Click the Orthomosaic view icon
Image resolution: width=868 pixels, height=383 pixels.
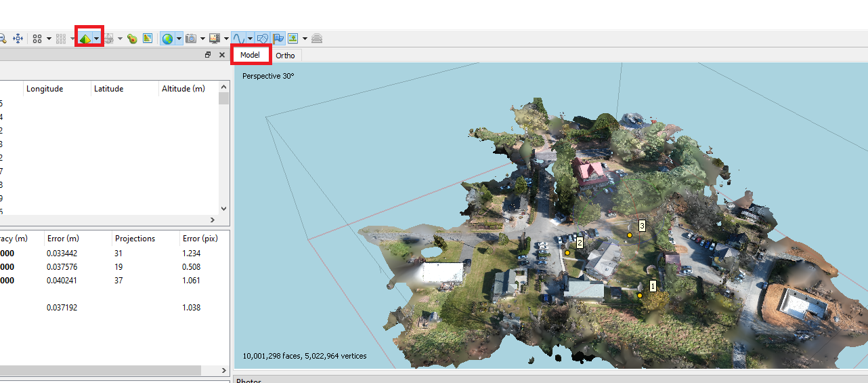coord(148,39)
